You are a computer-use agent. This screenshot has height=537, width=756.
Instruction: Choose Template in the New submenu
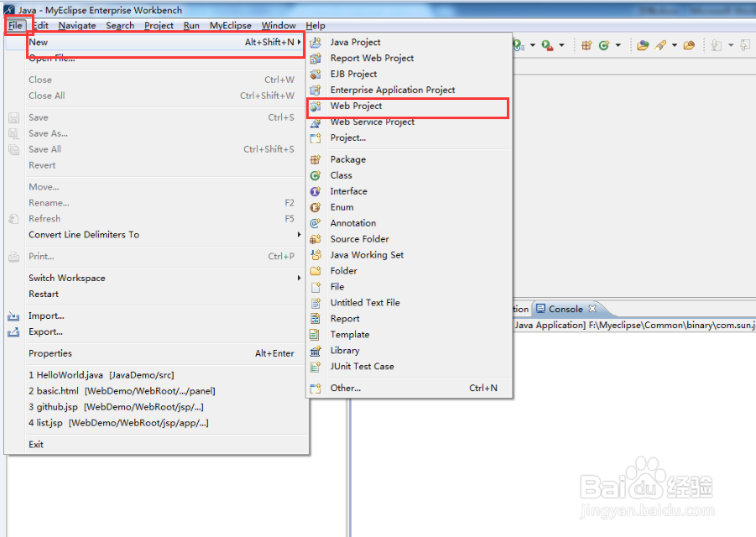point(409,335)
